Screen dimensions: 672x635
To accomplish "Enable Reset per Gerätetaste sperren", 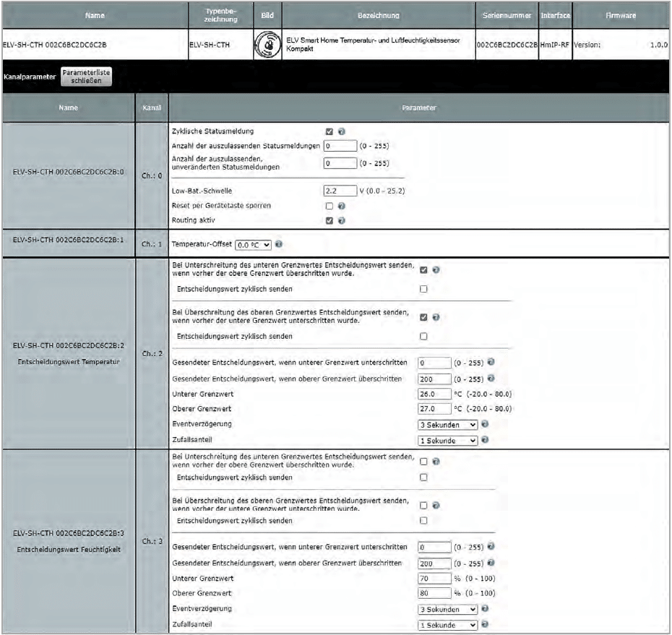I will coord(329,206).
